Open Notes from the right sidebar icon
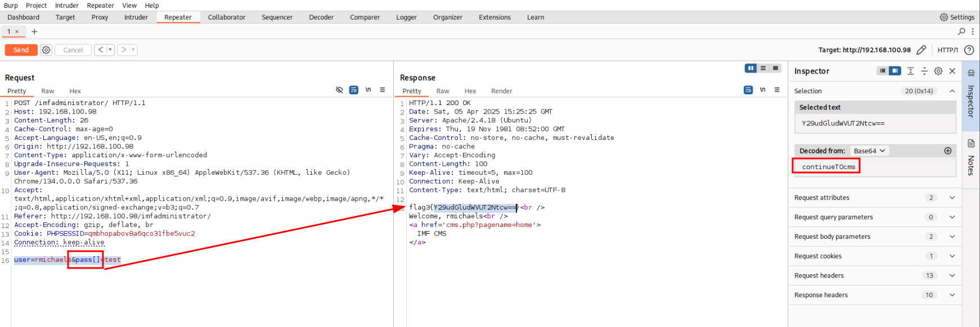 pos(971,157)
